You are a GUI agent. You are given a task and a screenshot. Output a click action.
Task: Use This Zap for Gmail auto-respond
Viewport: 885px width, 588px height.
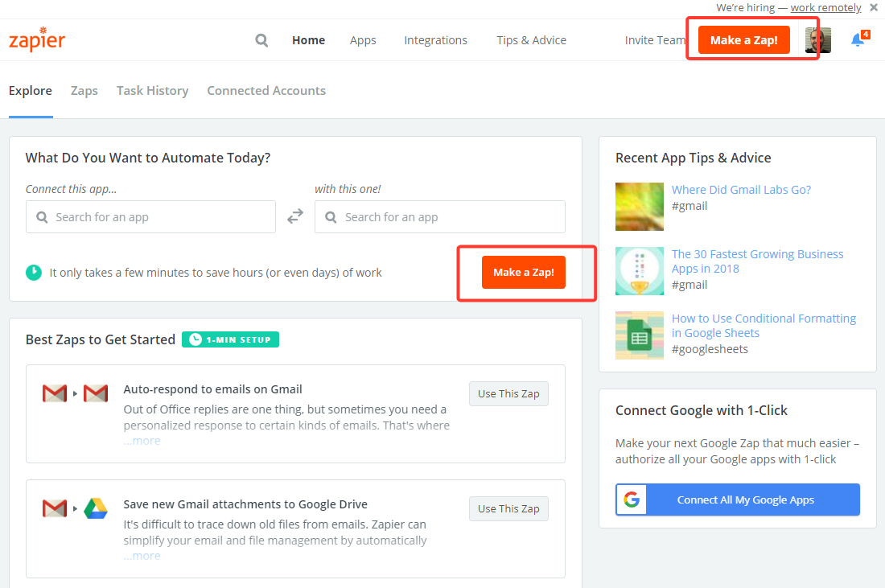click(508, 394)
